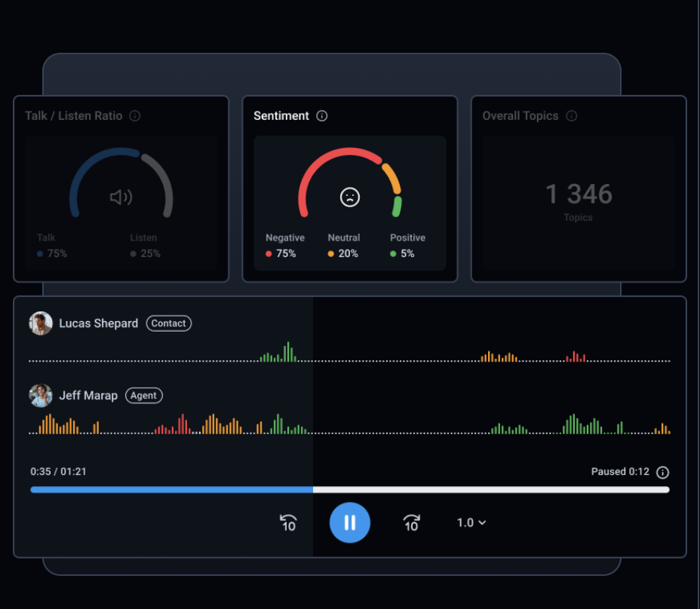Open the Sentiment info tooltip
The image size is (700, 609).
322,115
